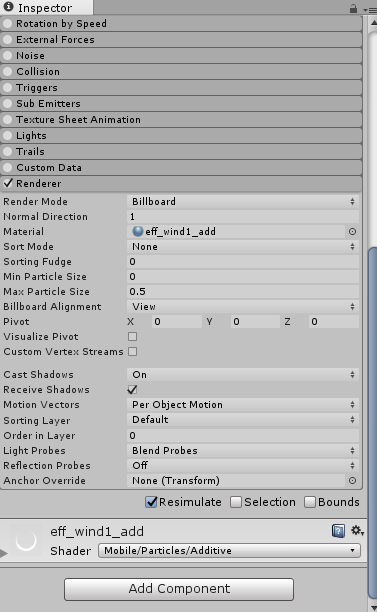Enable Visualize Pivot checkbox
Screen dimensions: 377x612
[x=133, y=336]
